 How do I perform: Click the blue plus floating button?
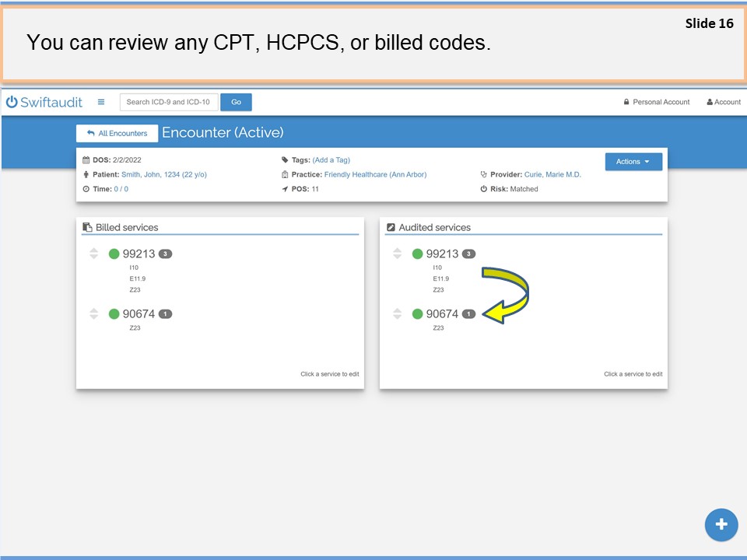point(721,524)
